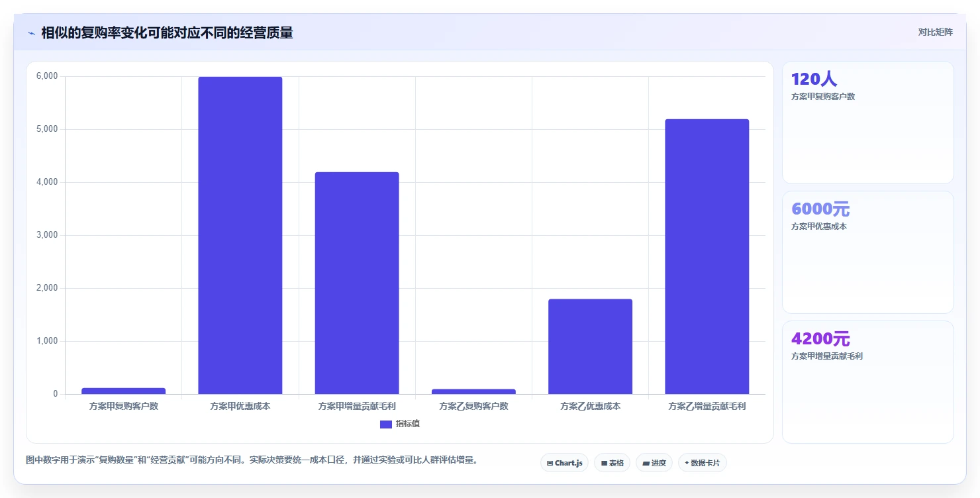Click the short 方案甲复购客户数 bar

(x=123, y=391)
